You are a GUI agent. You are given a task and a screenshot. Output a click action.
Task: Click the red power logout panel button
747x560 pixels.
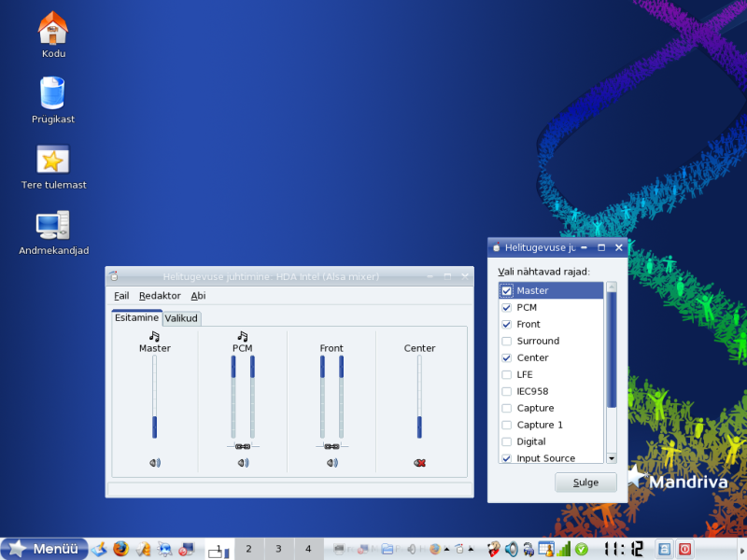click(684, 549)
